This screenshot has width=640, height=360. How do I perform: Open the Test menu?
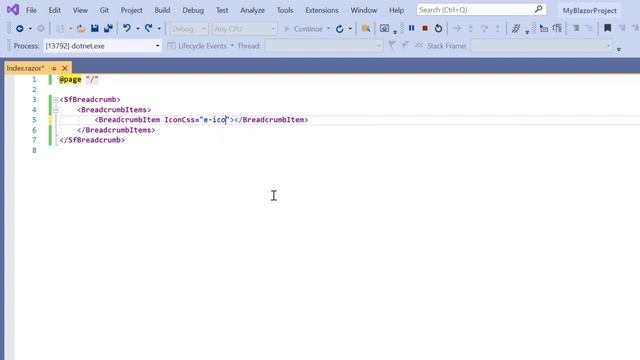(x=222, y=10)
